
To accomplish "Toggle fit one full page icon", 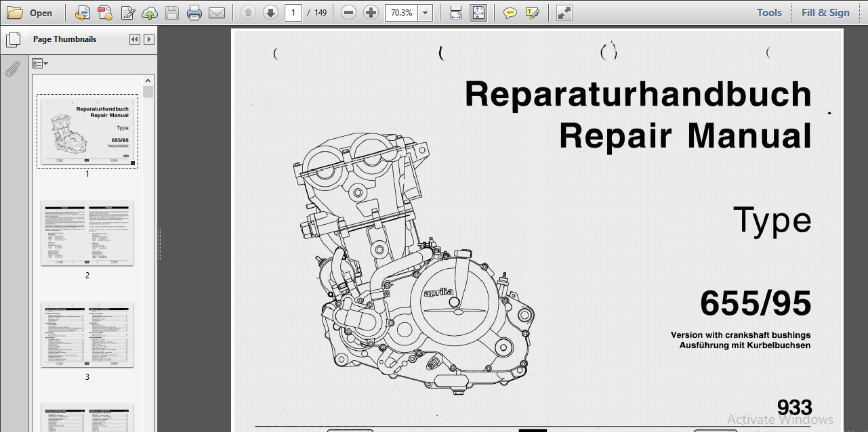I will [478, 13].
